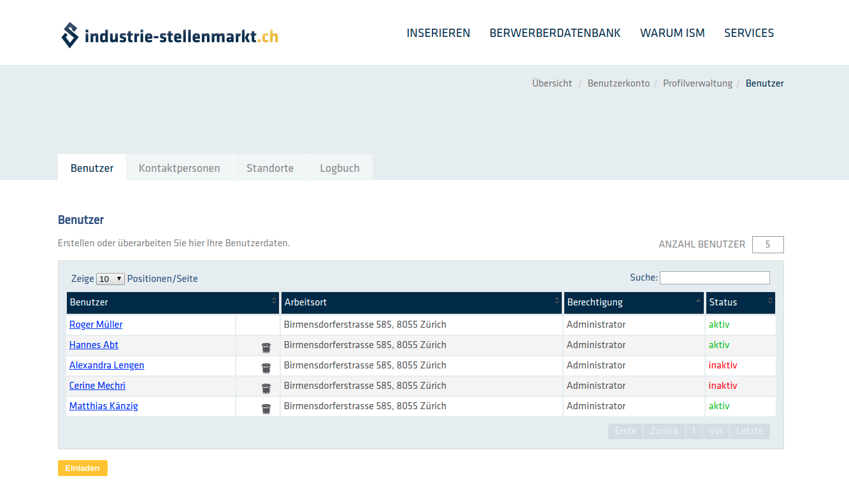Open INSERIEREN in the top navigation
Viewport: 849px width, 504px height.
[x=438, y=33]
